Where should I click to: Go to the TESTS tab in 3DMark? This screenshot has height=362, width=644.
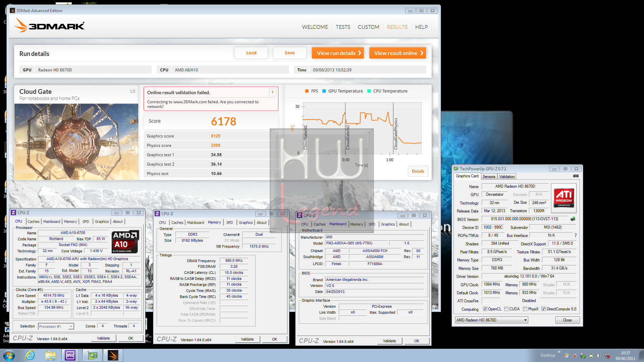point(343,27)
